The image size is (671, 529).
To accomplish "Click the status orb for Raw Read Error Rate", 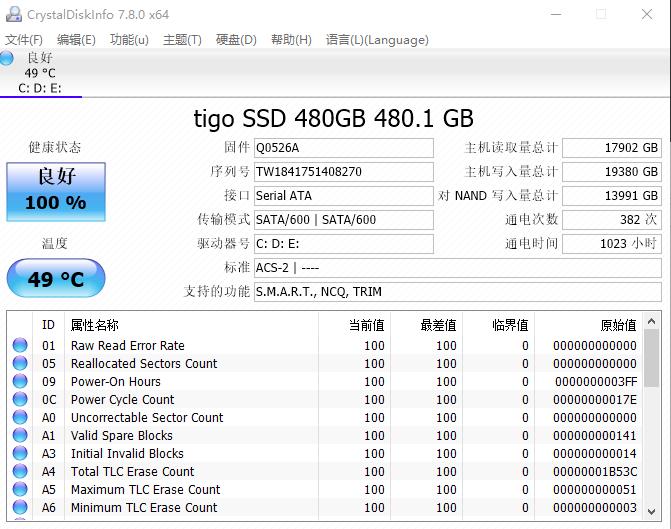I will click(x=20, y=345).
